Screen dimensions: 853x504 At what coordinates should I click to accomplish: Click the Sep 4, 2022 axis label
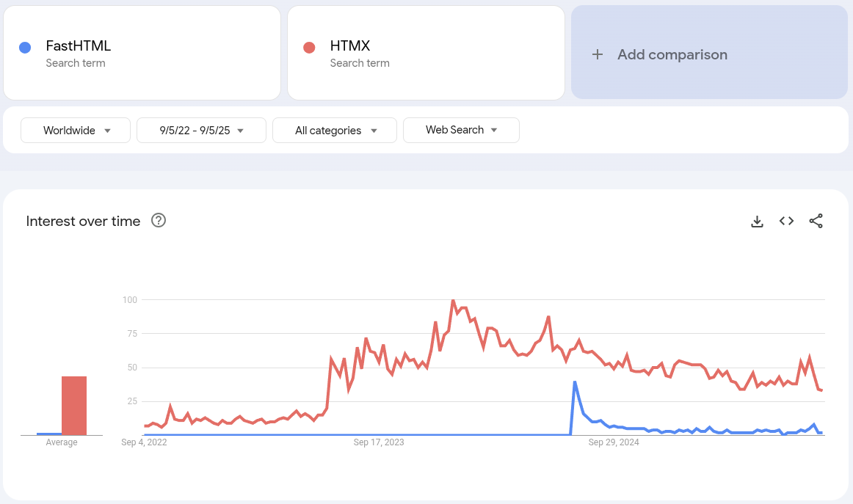144,442
